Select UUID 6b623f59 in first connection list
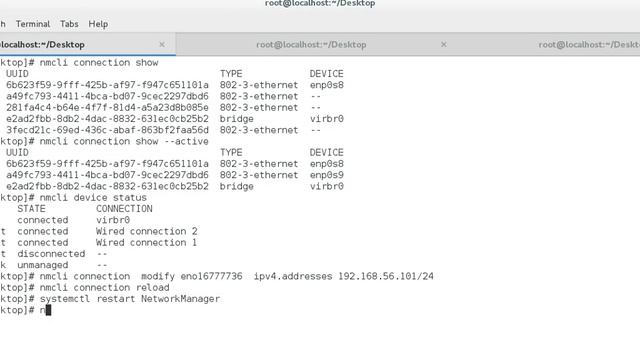The height and width of the screenshot is (360, 640). (107, 85)
